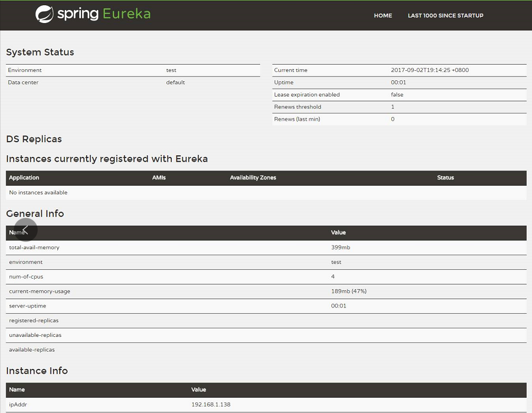532x413 pixels.
Task: Select the IP address 192.168.1.138
Action: click(211, 405)
